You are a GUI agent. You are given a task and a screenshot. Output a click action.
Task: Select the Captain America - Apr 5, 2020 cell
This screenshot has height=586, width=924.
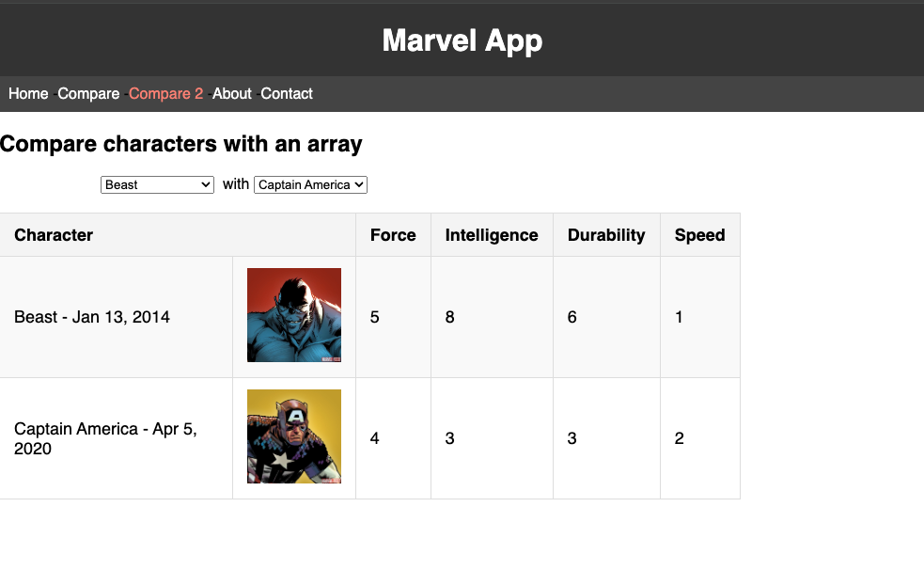[105, 438]
